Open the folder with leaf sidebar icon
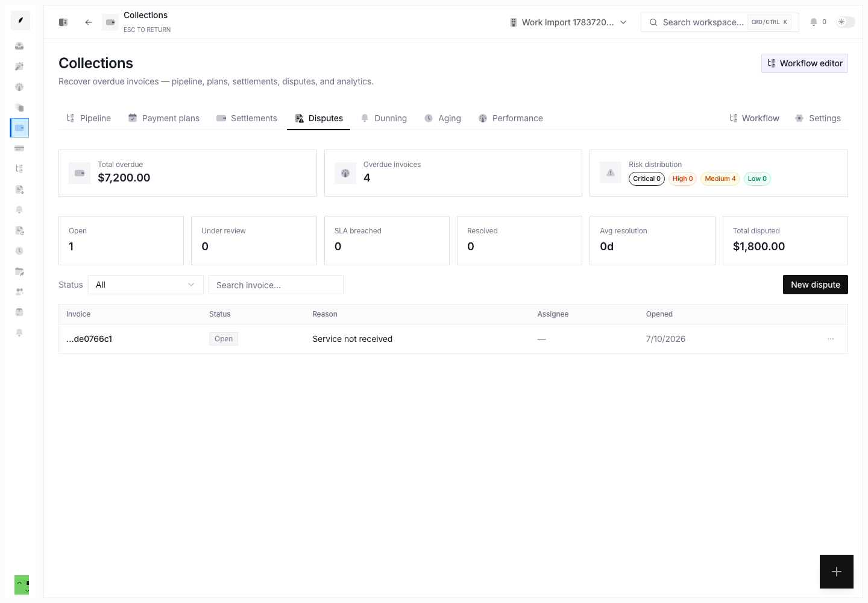The height and width of the screenshot is (603, 868). (19, 271)
